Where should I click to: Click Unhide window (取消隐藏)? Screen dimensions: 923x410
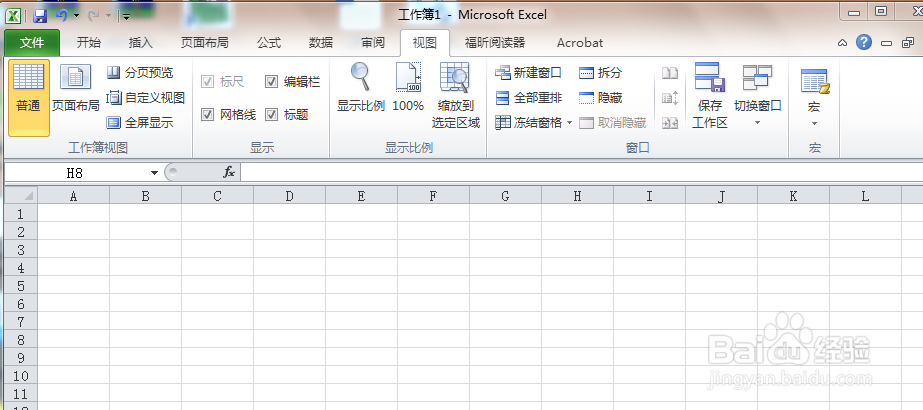click(x=613, y=122)
